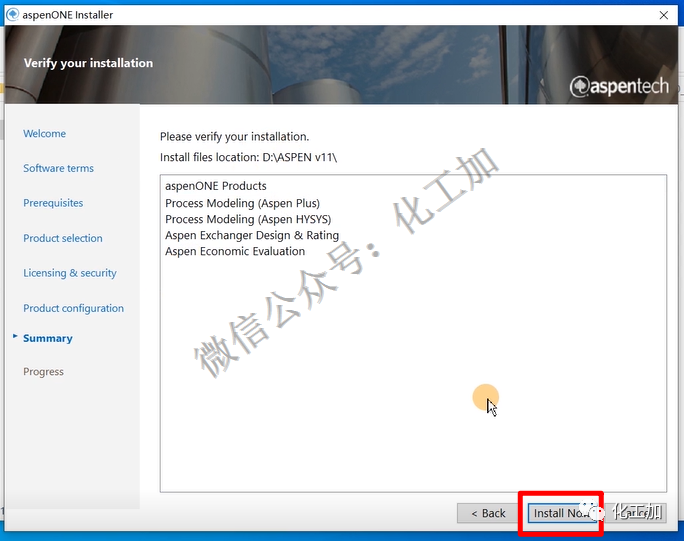Select the aspenONE Products list heading
This screenshot has height=541, width=684.
[216, 186]
